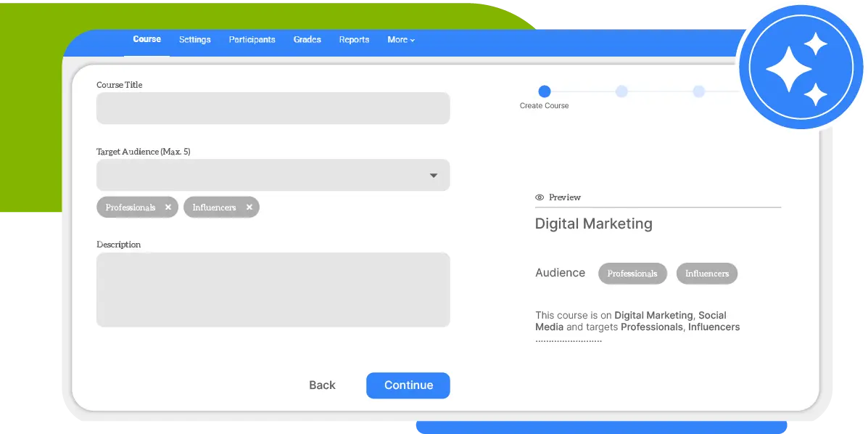
Task: Select the Grades tab
Action: click(307, 40)
